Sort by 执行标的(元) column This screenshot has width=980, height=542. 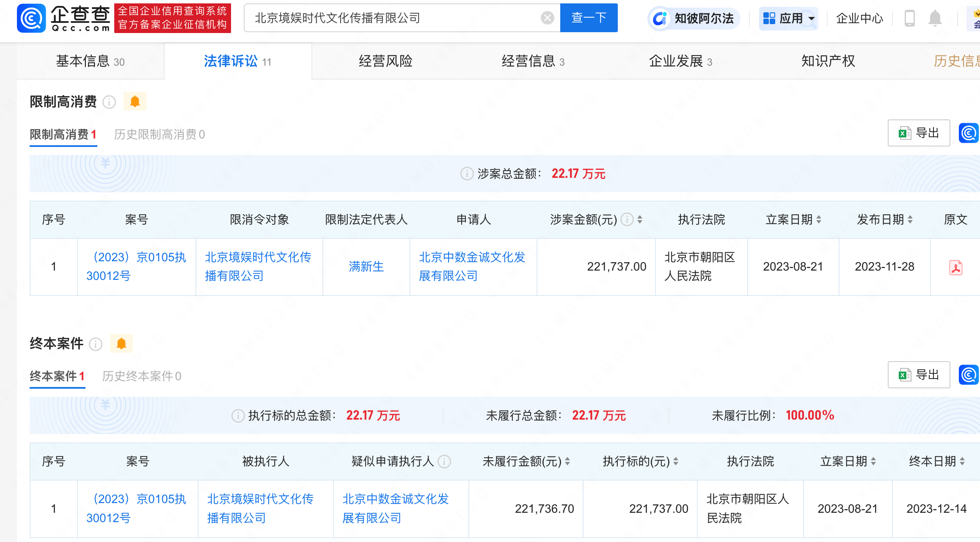point(676,461)
